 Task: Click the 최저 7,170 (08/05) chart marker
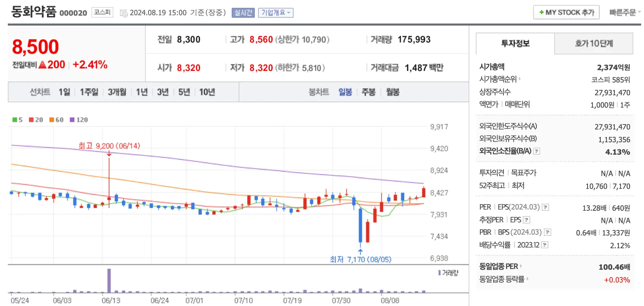tap(360, 259)
